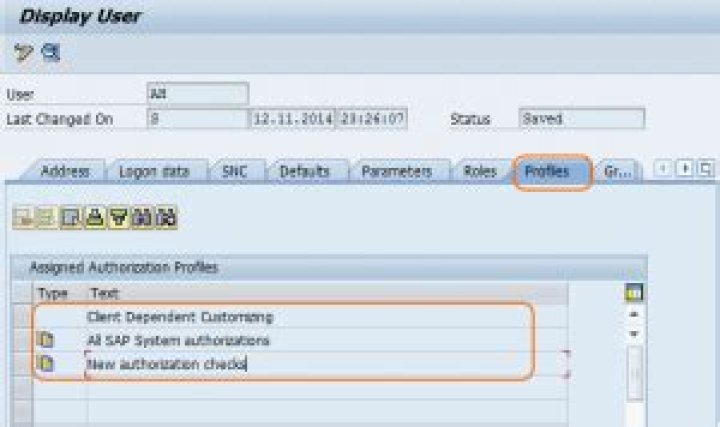Viewport: 720px width, 427px height.
Task: Click the first binoculars Find icon
Action: [143, 217]
